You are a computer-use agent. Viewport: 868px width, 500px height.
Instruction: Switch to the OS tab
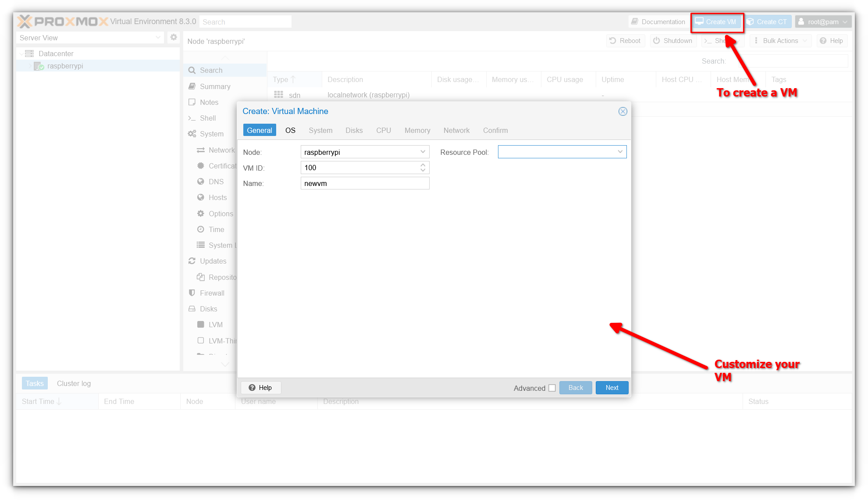290,130
